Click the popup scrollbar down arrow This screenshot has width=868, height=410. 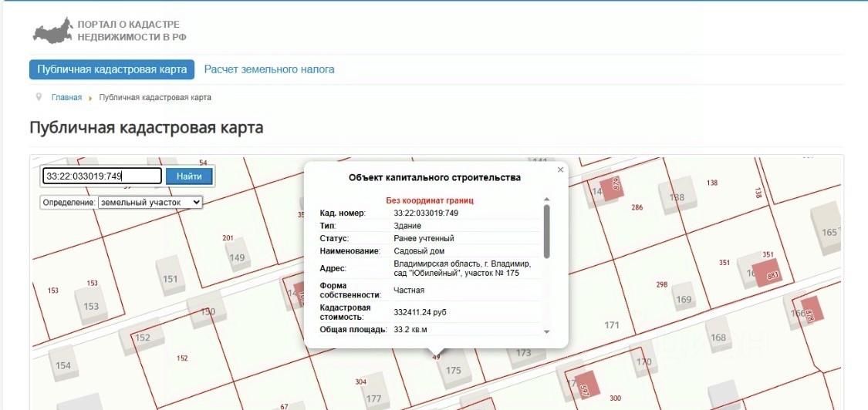pyautogui.click(x=547, y=331)
